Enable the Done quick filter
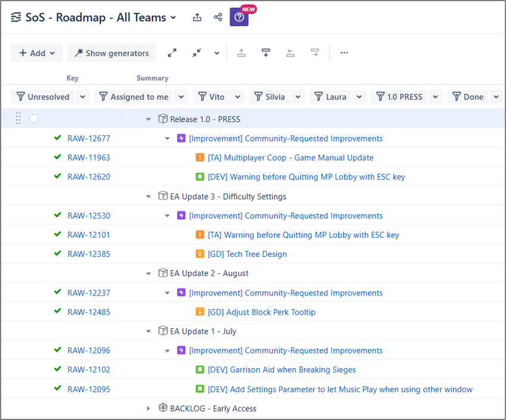This screenshot has width=506, height=420. tap(468, 97)
